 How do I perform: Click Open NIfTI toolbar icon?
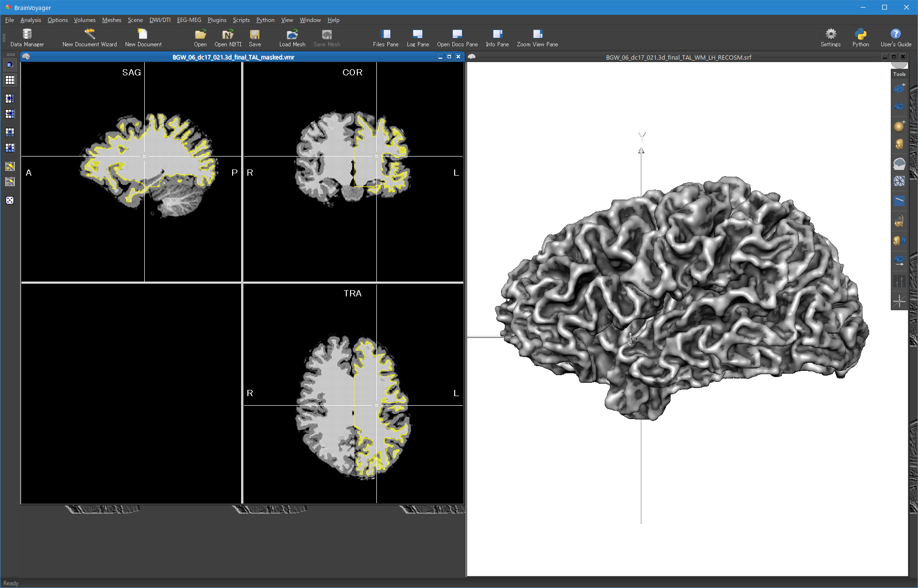(x=228, y=38)
